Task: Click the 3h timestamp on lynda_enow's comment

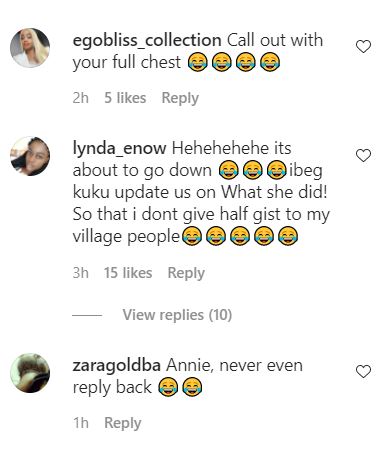Action: pyautogui.click(x=81, y=273)
